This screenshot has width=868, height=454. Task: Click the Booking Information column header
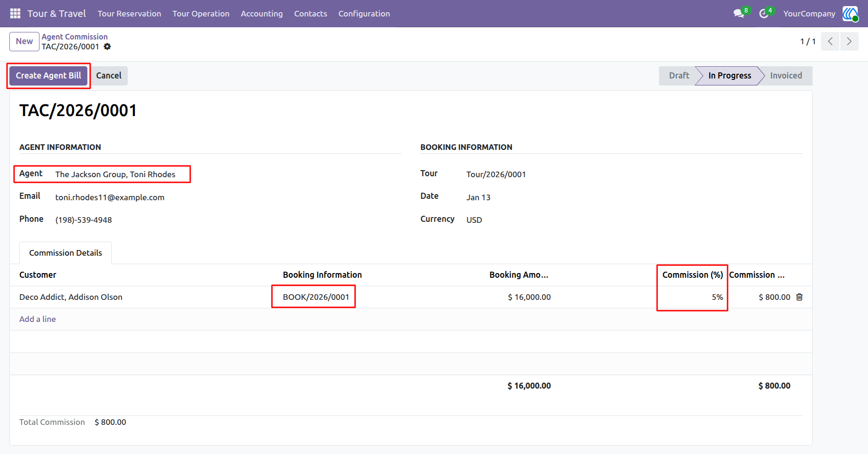coord(322,275)
